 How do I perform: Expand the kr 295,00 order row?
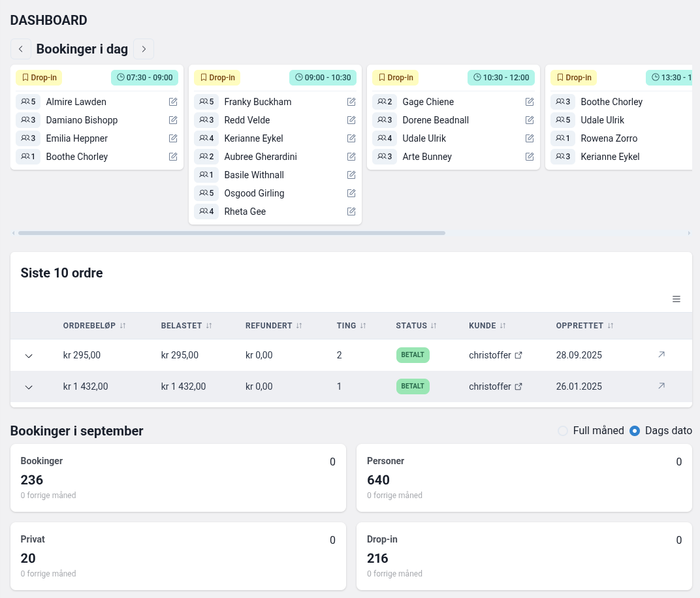point(29,356)
